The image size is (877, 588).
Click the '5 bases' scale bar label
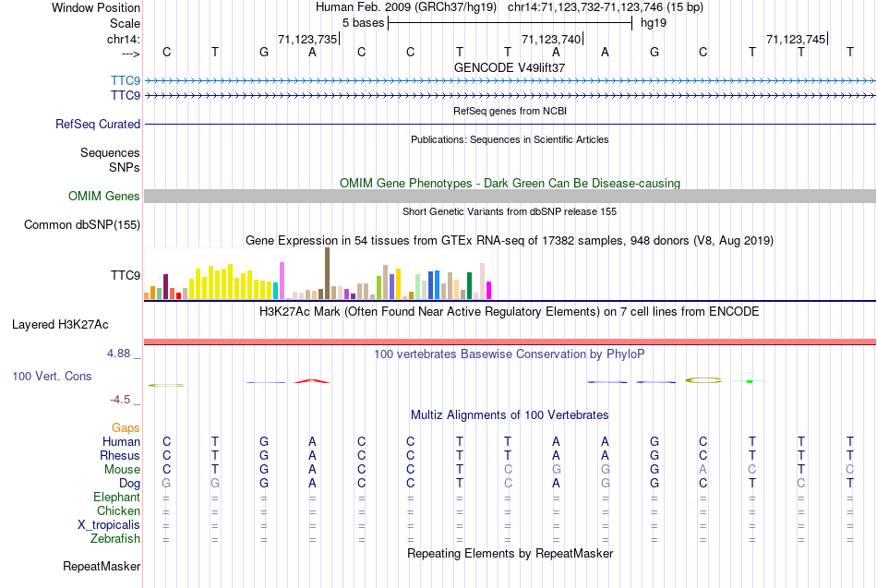[364, 23]
